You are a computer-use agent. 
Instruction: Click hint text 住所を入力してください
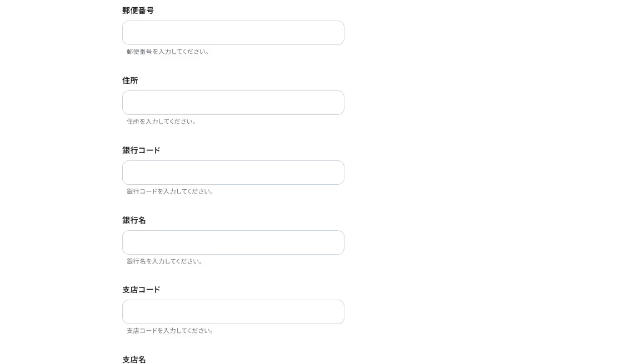(x=161, y=122)
